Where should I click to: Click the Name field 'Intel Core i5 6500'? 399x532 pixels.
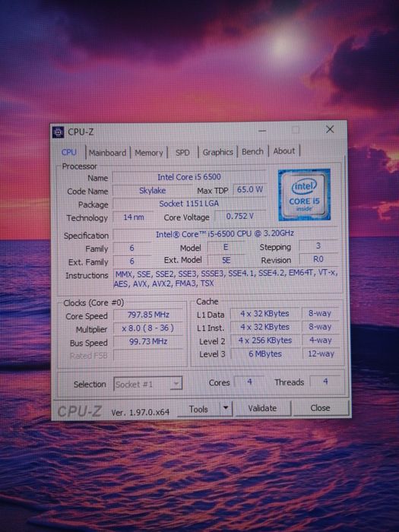pos(189,177)
